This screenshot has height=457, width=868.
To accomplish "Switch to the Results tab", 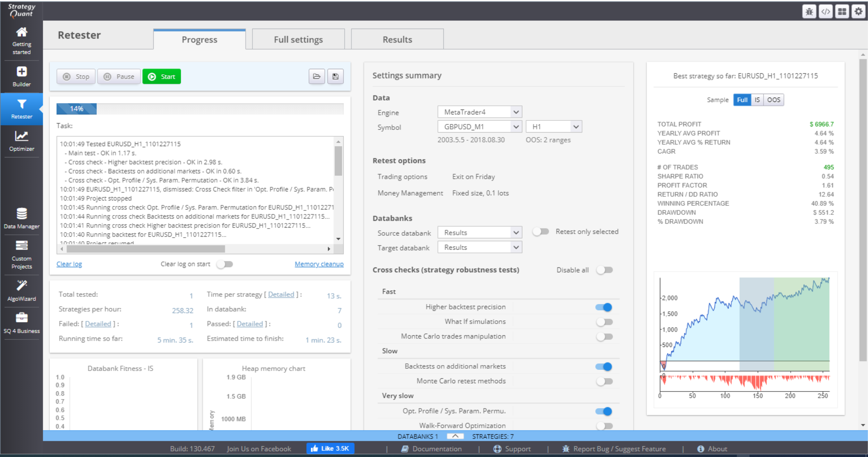I will point(397,39).
